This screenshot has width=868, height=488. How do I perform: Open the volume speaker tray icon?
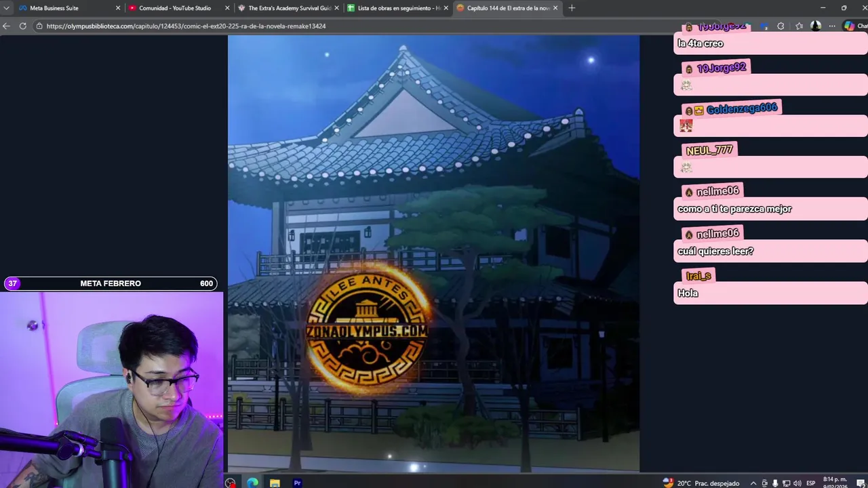point(797,483)
